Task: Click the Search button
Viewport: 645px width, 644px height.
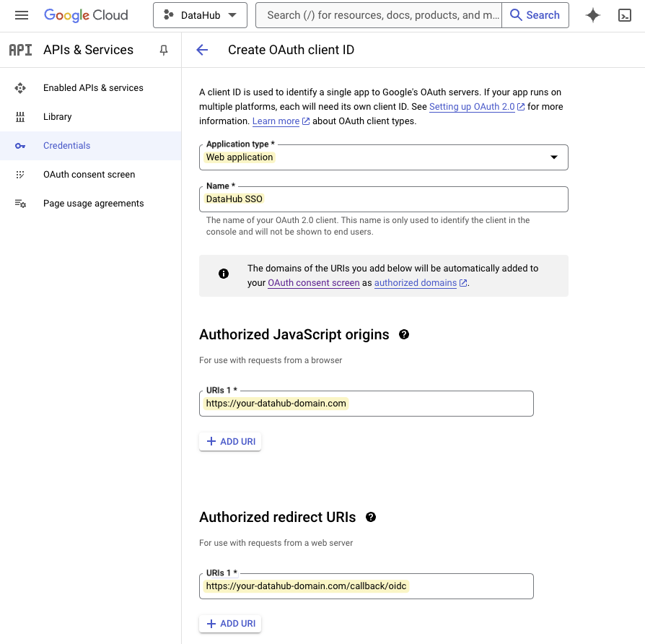Action: tap(535, 15)
